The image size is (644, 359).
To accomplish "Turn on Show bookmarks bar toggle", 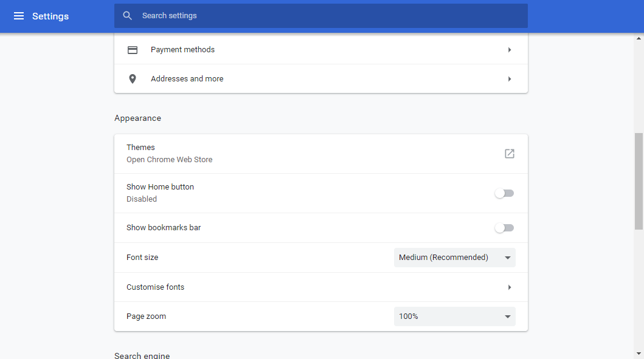I will (504, 228).
